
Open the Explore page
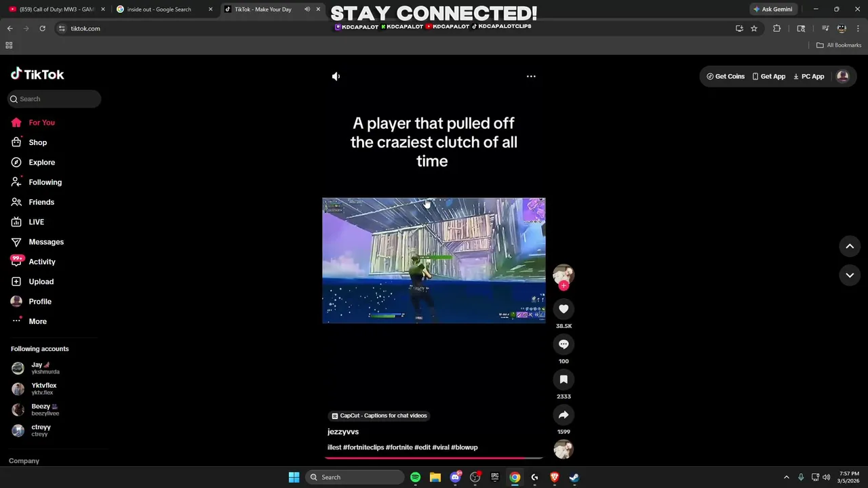click(42, 163)
